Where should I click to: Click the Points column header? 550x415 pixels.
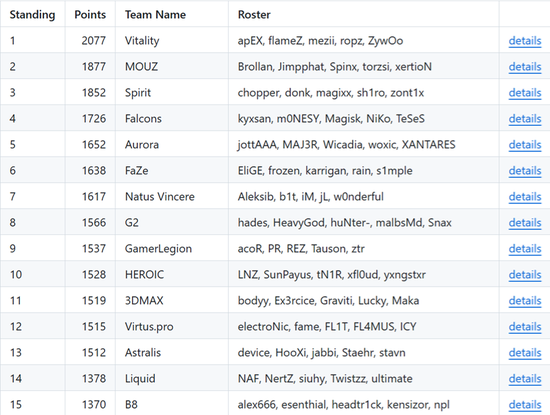coord(90,14)
